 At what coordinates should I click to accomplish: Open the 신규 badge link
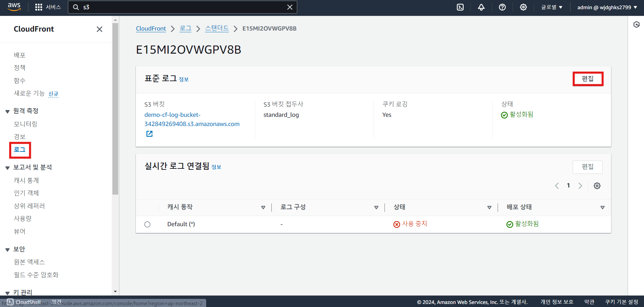[x=53, y=94]
